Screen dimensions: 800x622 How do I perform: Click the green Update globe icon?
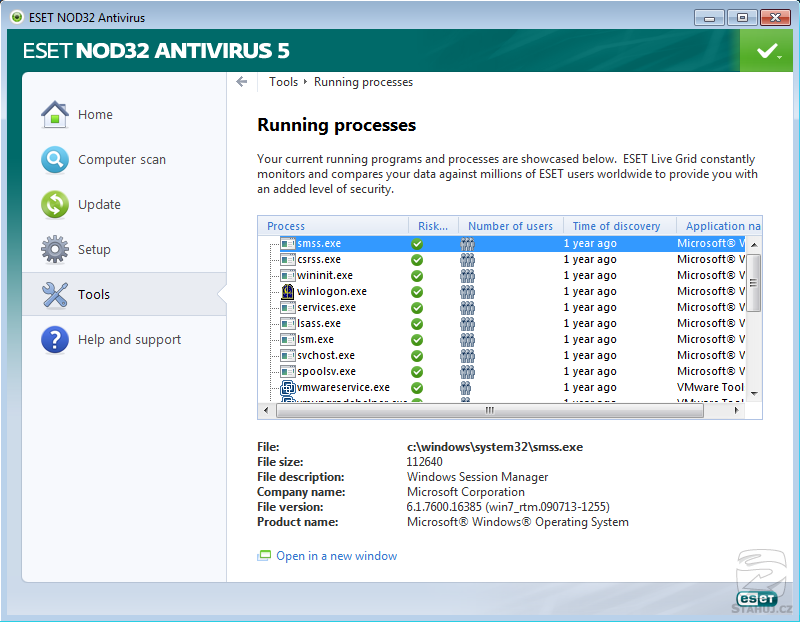(x=54, y=205)
